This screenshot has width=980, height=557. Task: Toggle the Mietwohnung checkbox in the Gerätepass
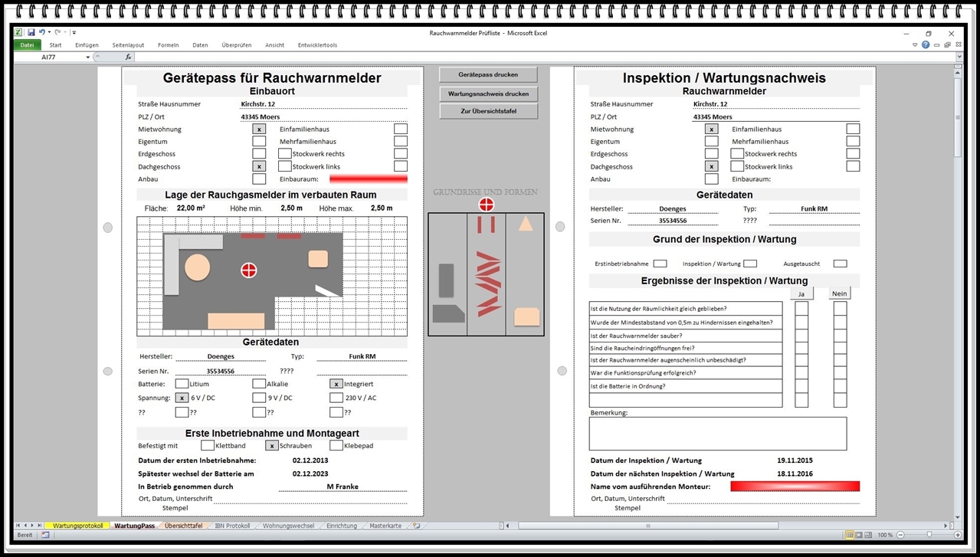click(259, 129)
